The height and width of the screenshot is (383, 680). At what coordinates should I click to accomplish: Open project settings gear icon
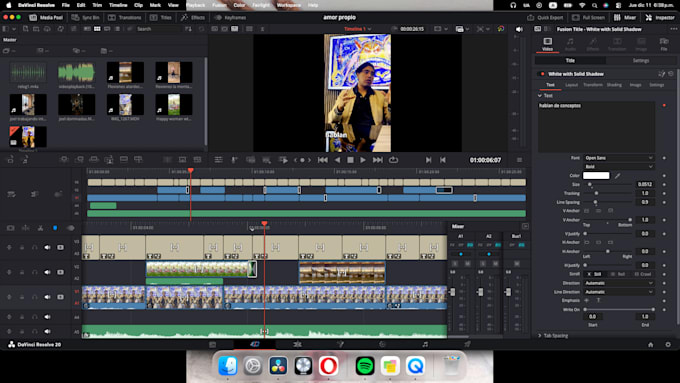click(x=668, y=344)
